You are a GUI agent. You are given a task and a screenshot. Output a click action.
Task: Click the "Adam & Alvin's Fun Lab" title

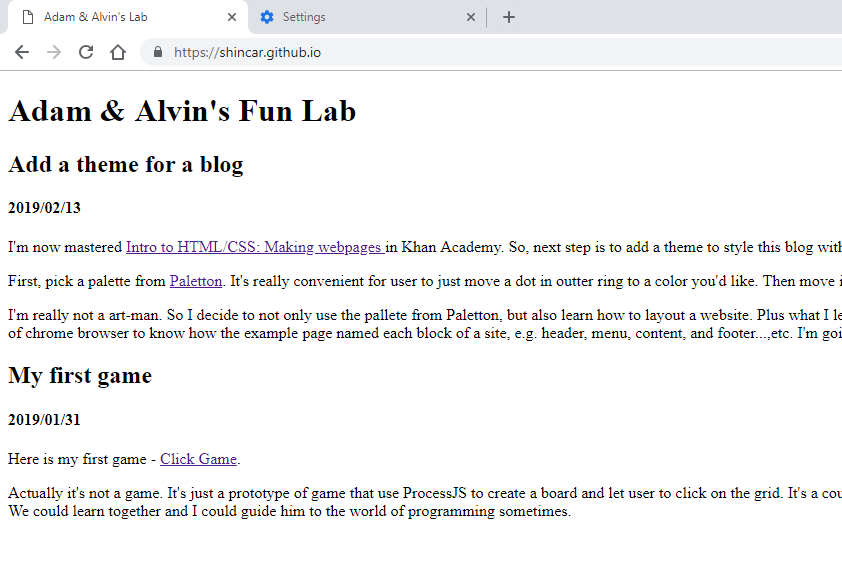pos(182,111)
